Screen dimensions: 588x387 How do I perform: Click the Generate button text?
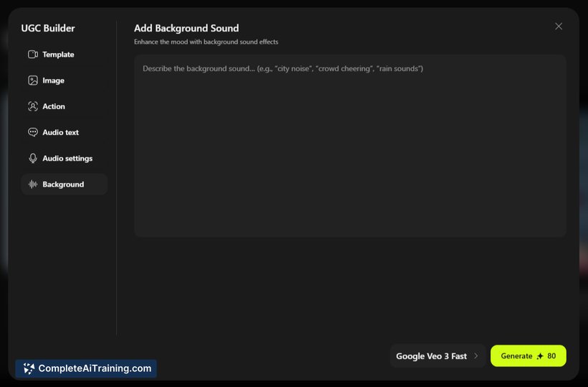click(516, 356)
